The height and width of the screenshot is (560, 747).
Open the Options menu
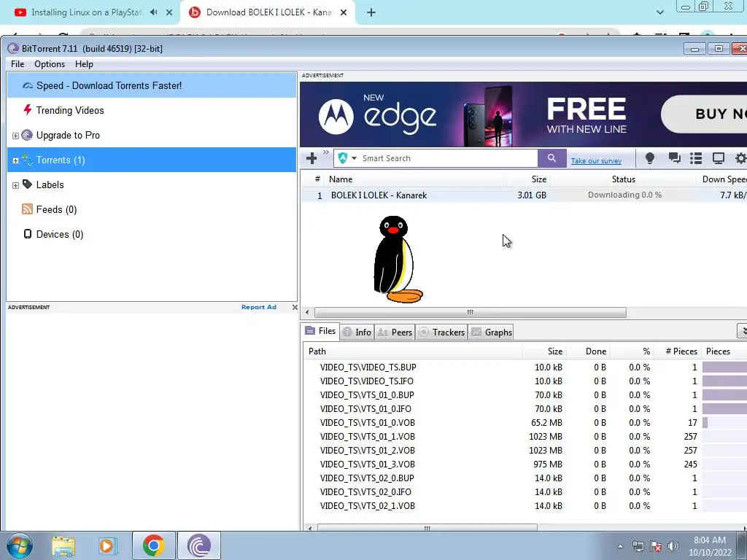pos(50,64)
